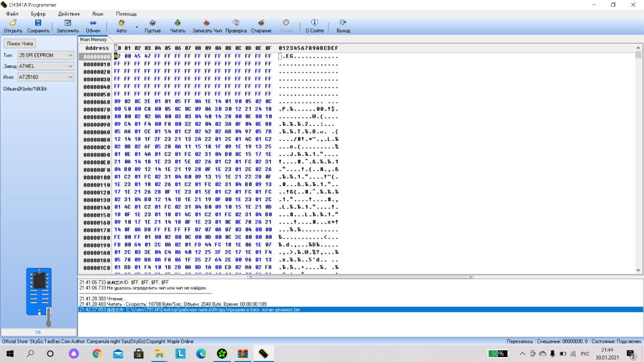Image resolution: width=644 pixels, height=362 pixels.
Task: Open WinRAR from the taskbar
Action: point(243,354)
